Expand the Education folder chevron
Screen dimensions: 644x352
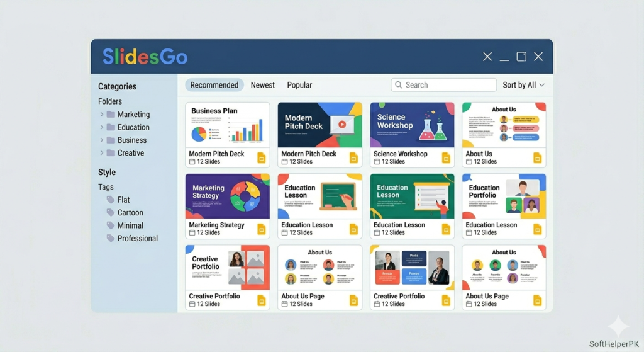pyautogui.click(x=101, y=127)
